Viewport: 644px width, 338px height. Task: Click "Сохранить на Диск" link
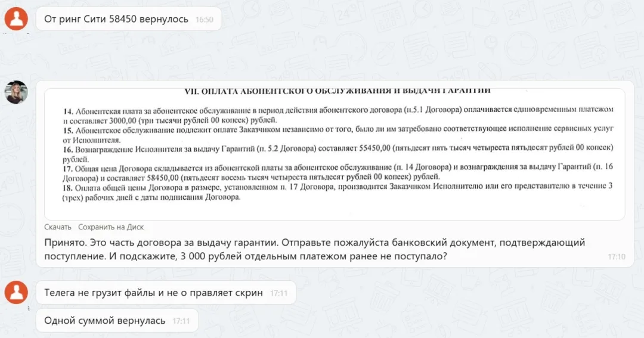(x=111, y=227)
